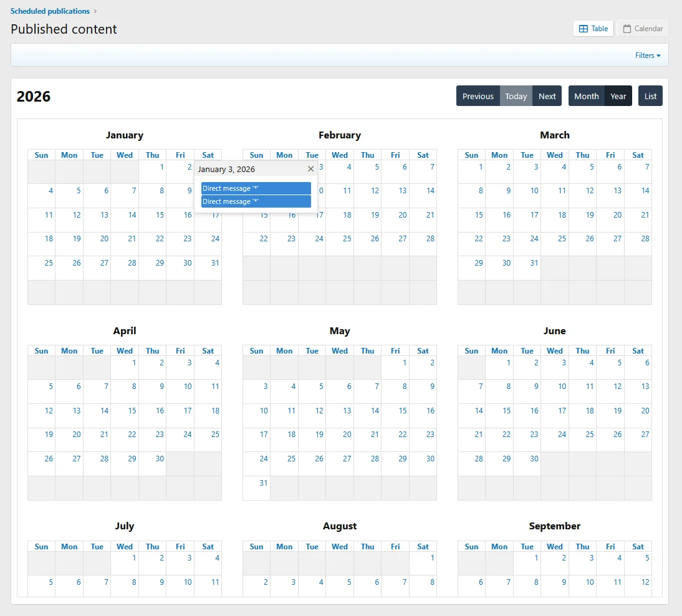Open the List view tab
682x616 pixels.
click(650, 96)
